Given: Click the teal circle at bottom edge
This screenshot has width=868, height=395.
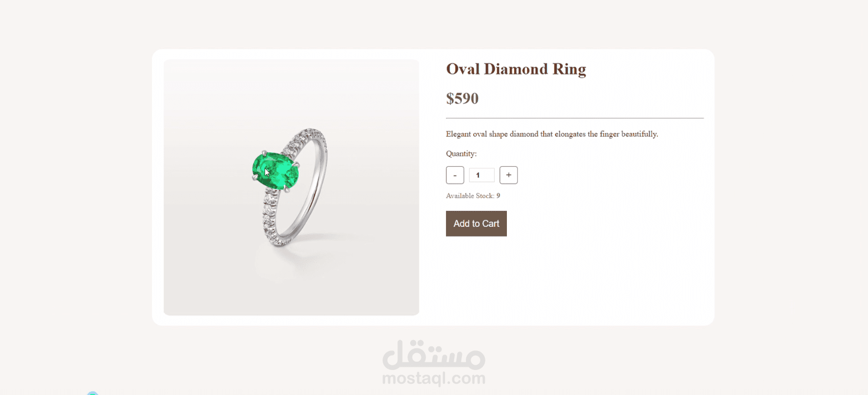Looking at the screenshot, I should tap(93, 393).
